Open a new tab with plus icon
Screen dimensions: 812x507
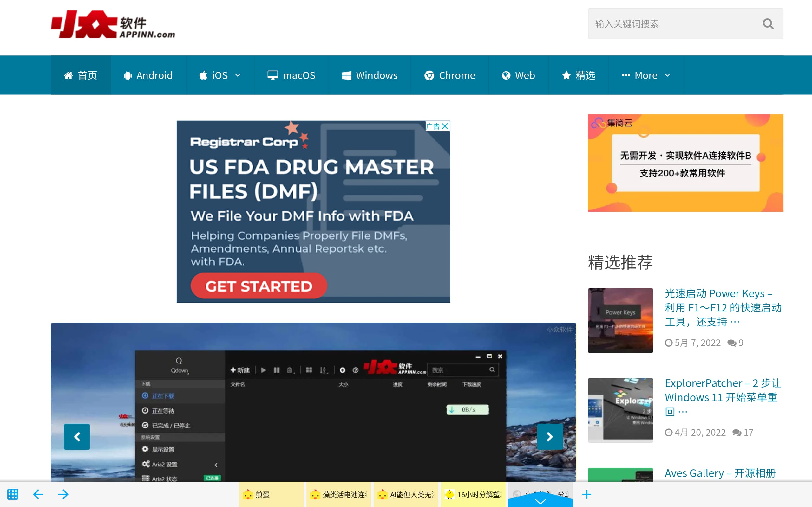click(x=586, y=494)
